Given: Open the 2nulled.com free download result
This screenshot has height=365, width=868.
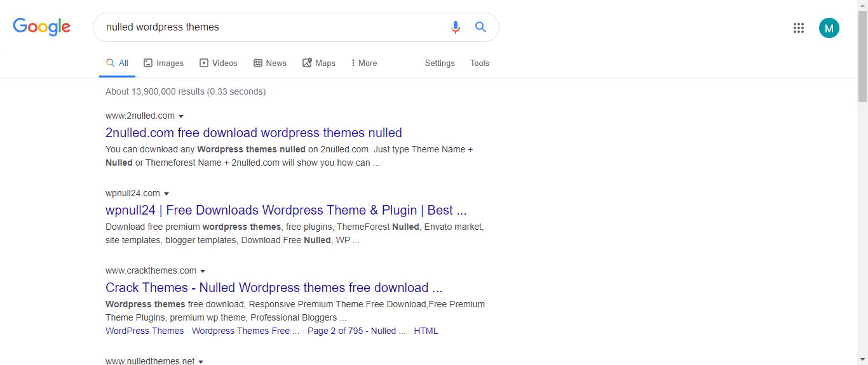Looking at the screenshot, I should point(254,133).
